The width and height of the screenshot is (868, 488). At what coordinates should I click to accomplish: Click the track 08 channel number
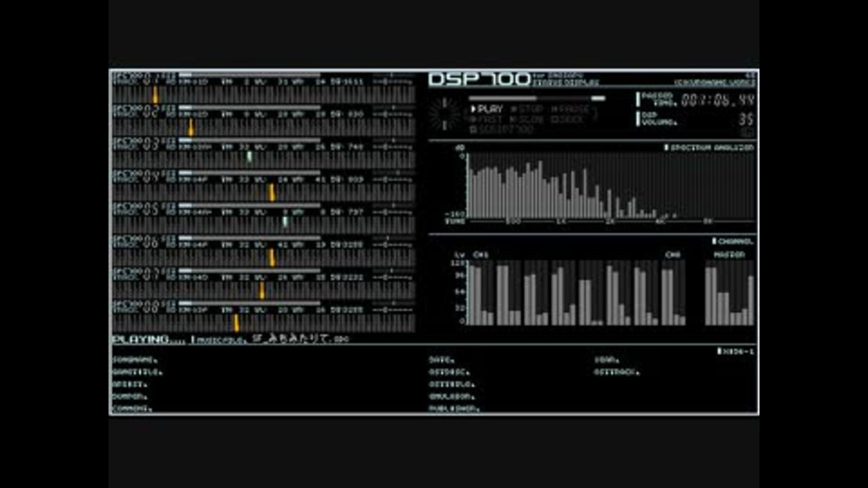(x=152, y=307)
